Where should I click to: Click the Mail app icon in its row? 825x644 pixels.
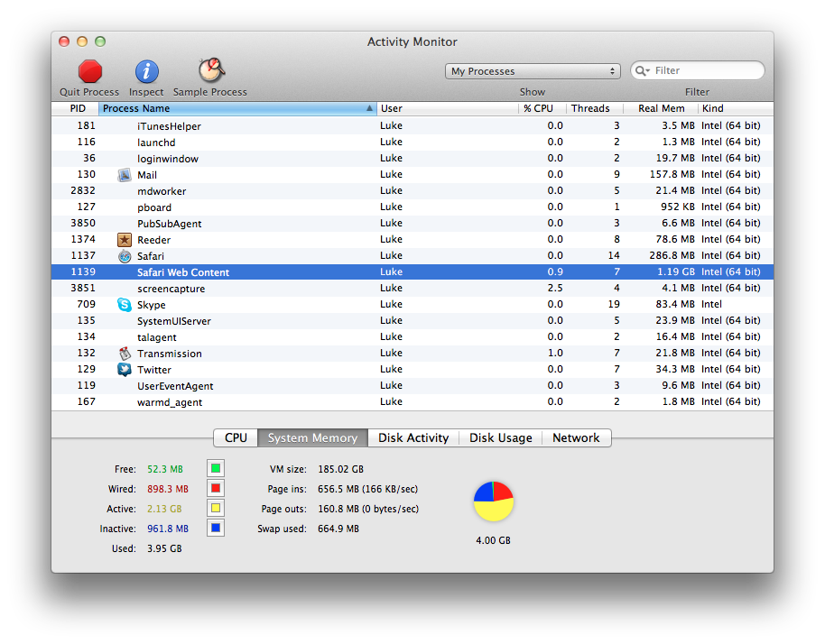point(125,175)
